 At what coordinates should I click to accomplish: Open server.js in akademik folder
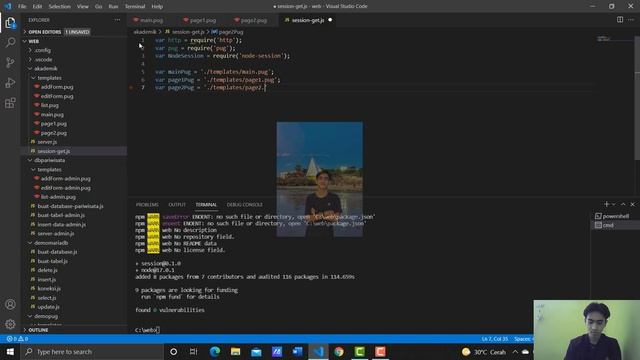[47, 142]
